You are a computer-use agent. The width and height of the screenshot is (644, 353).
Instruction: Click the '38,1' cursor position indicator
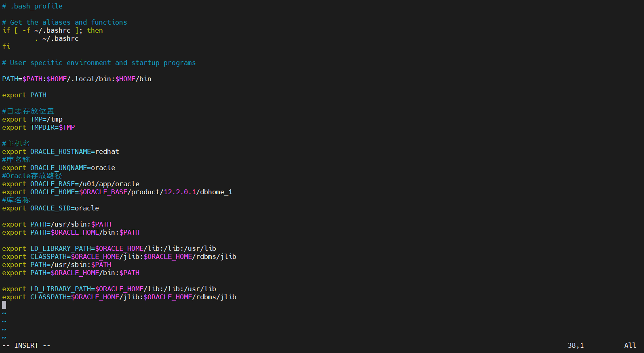pos(576,345)
